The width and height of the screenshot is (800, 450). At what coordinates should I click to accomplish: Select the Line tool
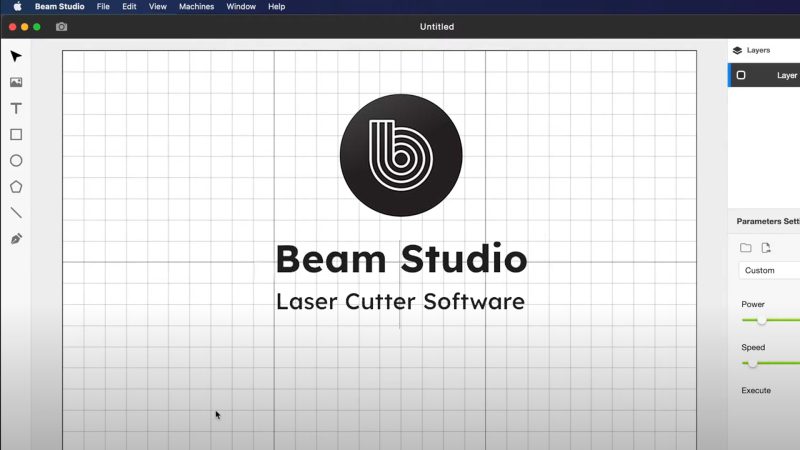(16, 213)
